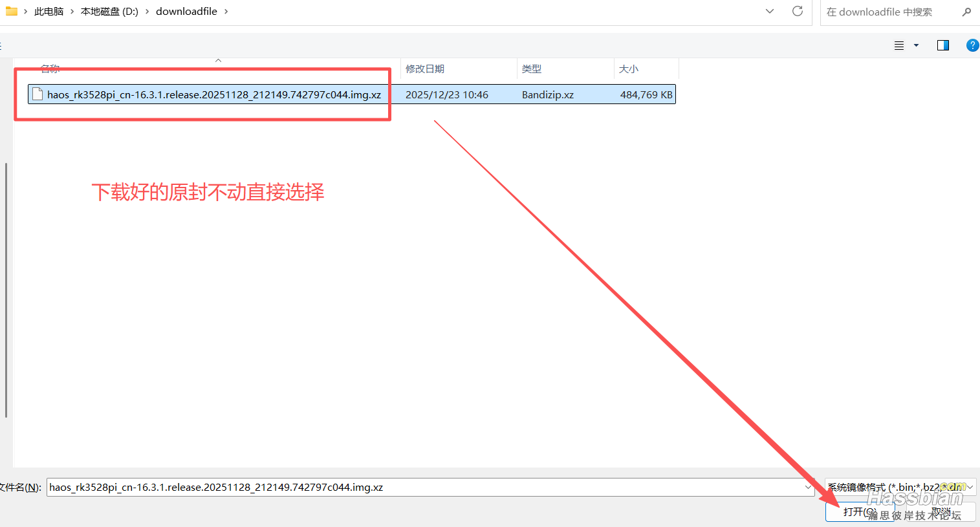Refresh the downloadfile folder view
This screenshot has width=980, height=527.
(797, 11)
